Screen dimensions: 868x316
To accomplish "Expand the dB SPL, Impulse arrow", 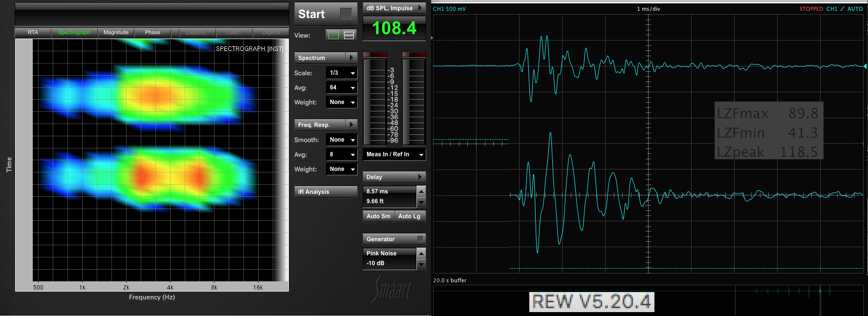I will tap(420, 8).
